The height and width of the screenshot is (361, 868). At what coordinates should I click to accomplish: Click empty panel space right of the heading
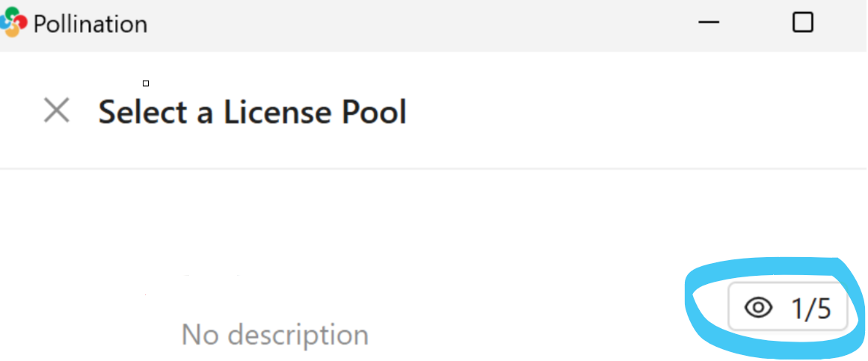(635, 112)
